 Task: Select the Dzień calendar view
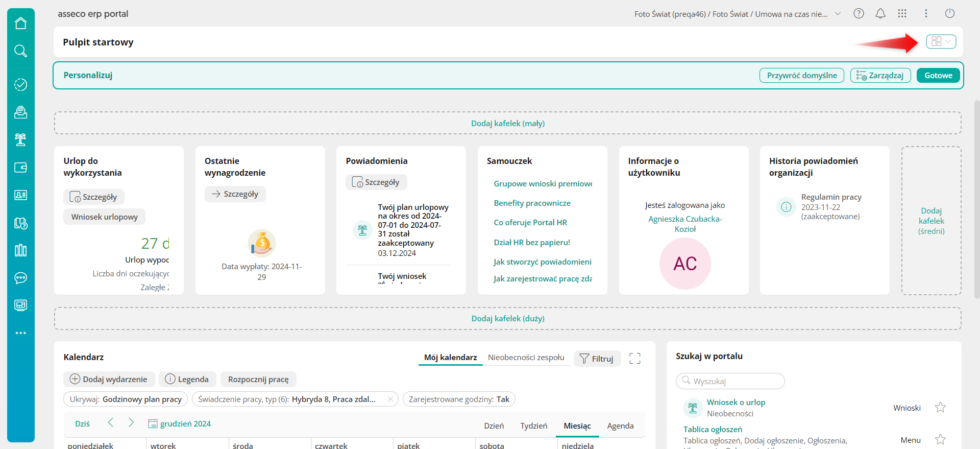point(494,426)
